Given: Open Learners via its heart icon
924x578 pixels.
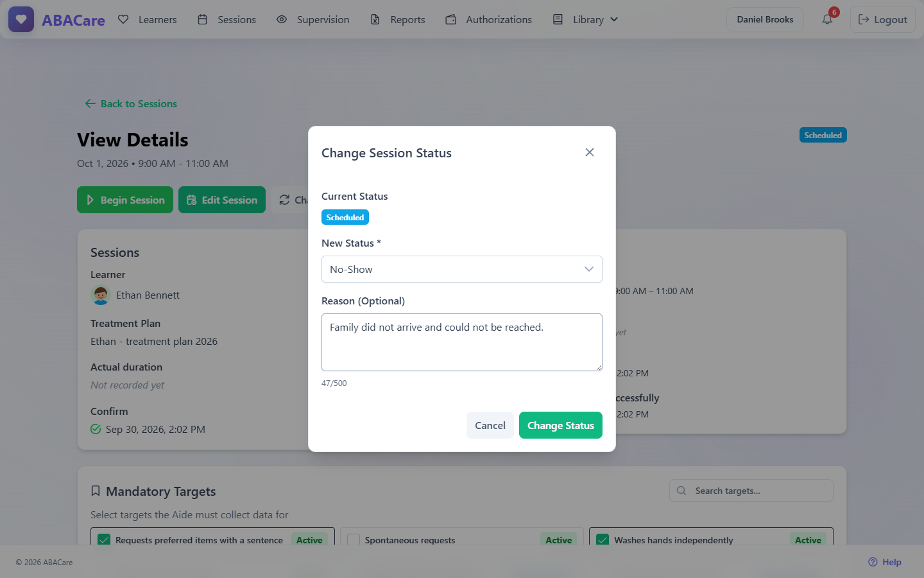Looking at the screenshot, I should click(x=123, y=19).
